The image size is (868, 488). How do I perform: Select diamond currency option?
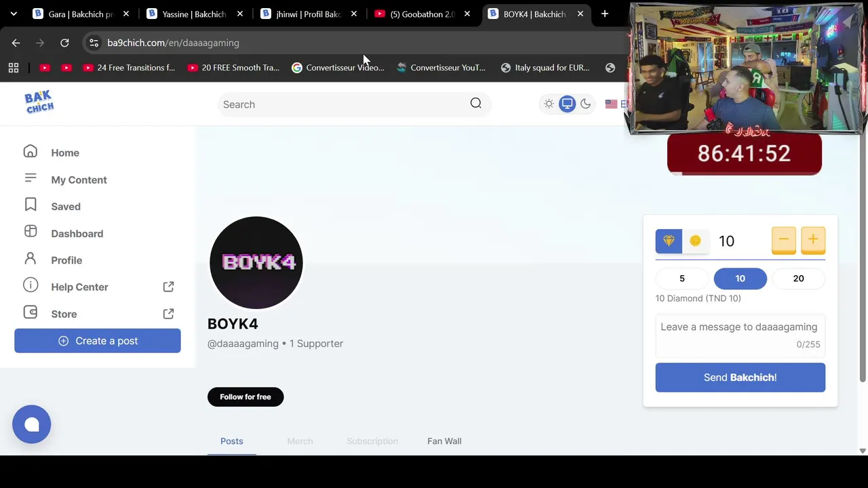[669, 241]
